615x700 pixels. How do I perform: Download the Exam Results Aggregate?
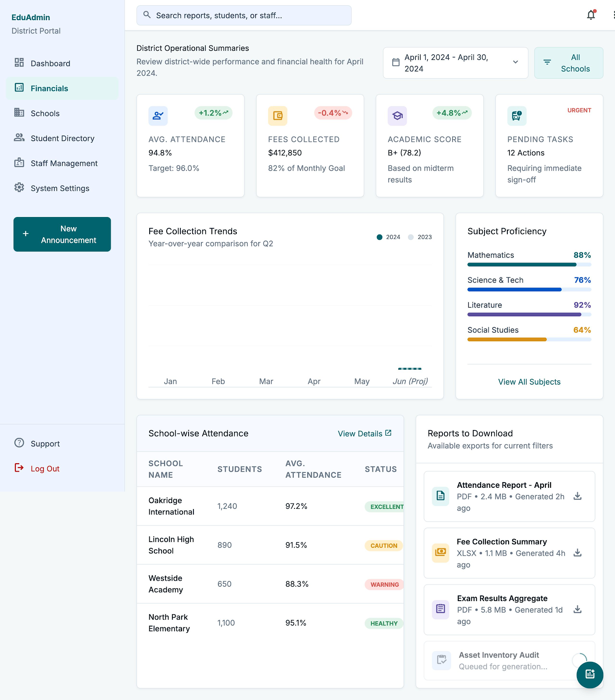pos(578,609)
